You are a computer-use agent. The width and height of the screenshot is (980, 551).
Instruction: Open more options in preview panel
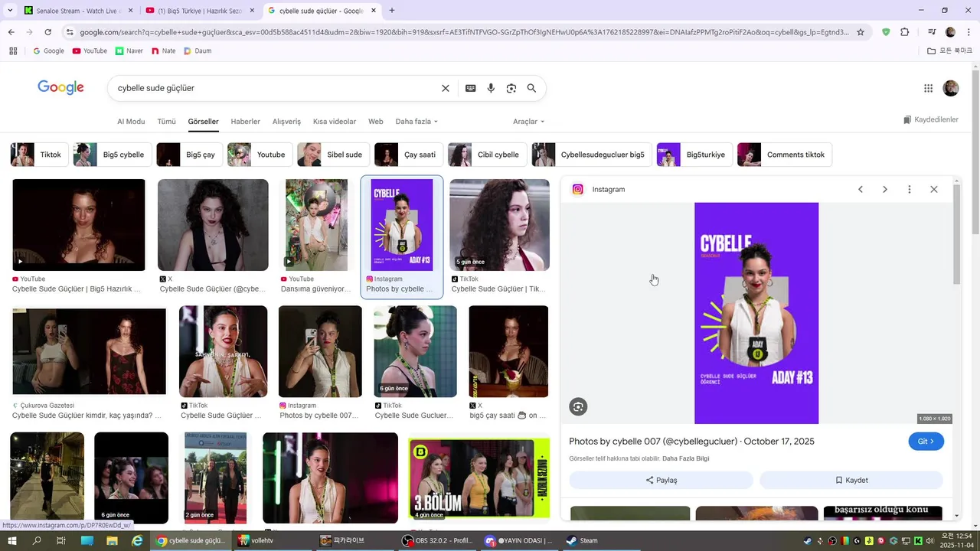(910, 189)
